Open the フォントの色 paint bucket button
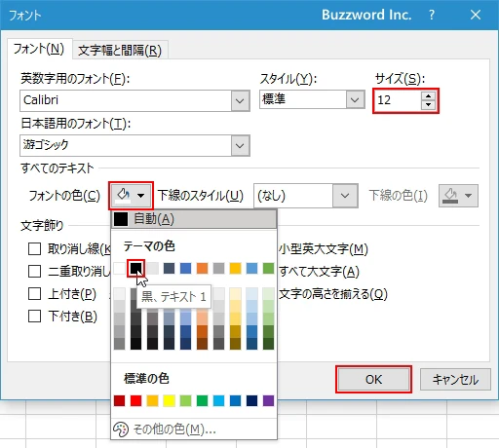The image size is (499, 448). [x=131, y=196]
